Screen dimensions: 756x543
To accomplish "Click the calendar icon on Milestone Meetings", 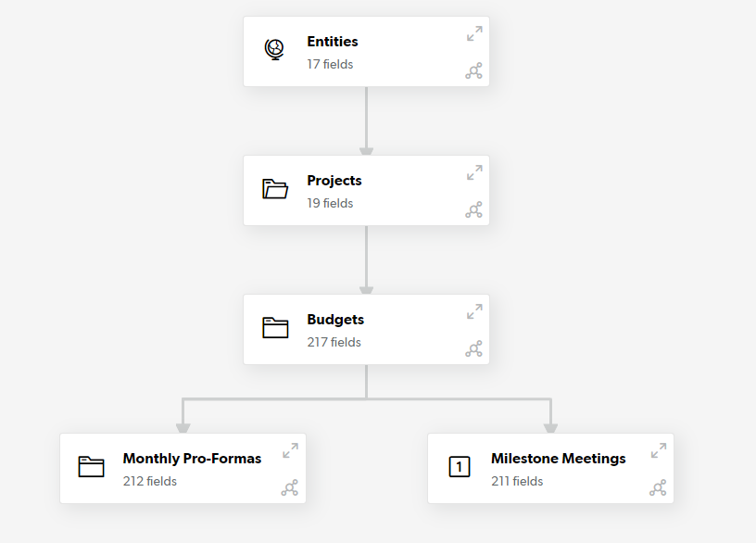I will pos(460,466).
